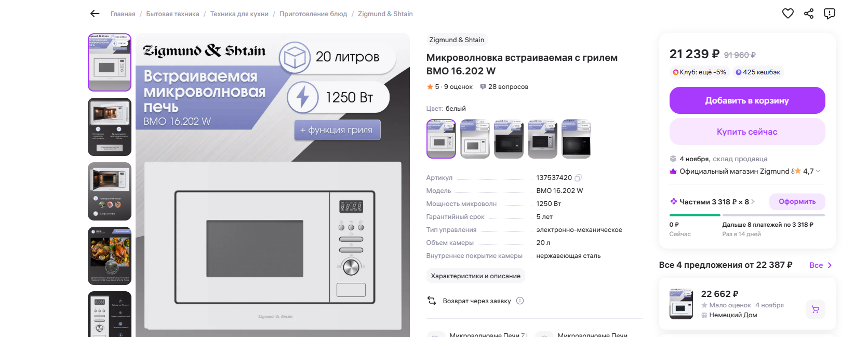Viewport: 868px width, 337px height.
Task: Open Немецкий Дом seller offer
Action: point(733,315)
